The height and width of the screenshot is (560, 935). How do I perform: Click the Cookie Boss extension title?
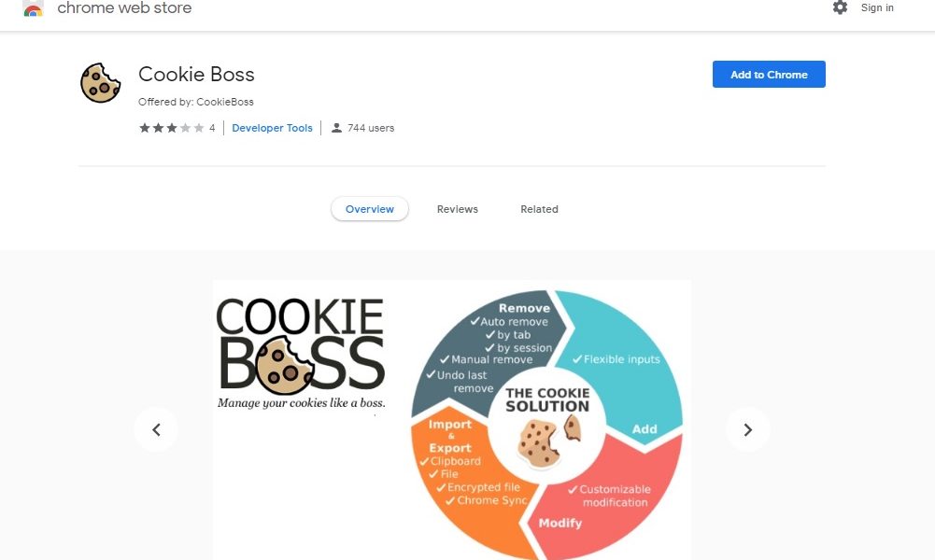(196, 75)
